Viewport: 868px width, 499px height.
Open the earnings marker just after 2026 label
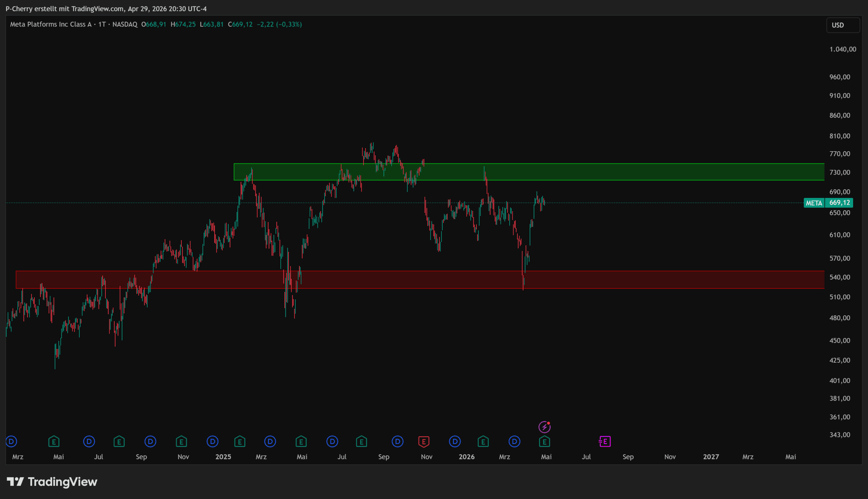click(x=483, y=441)
